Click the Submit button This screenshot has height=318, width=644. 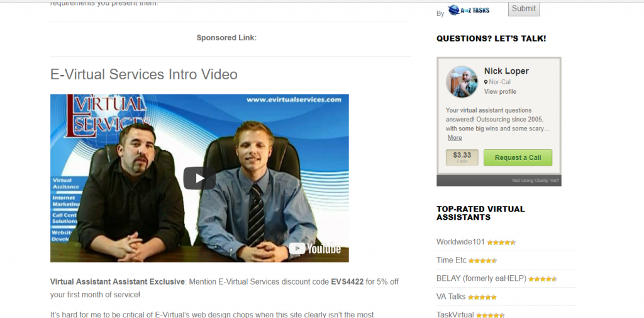point(524,9)
